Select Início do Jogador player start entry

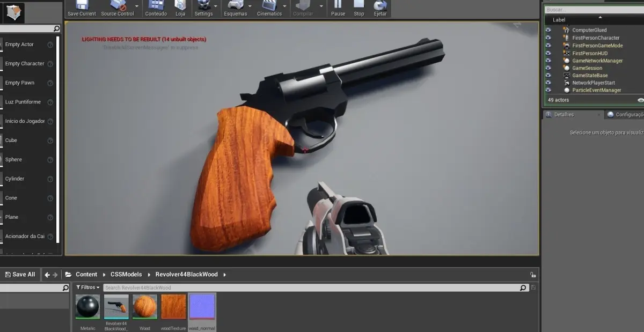tap(25, 121)
